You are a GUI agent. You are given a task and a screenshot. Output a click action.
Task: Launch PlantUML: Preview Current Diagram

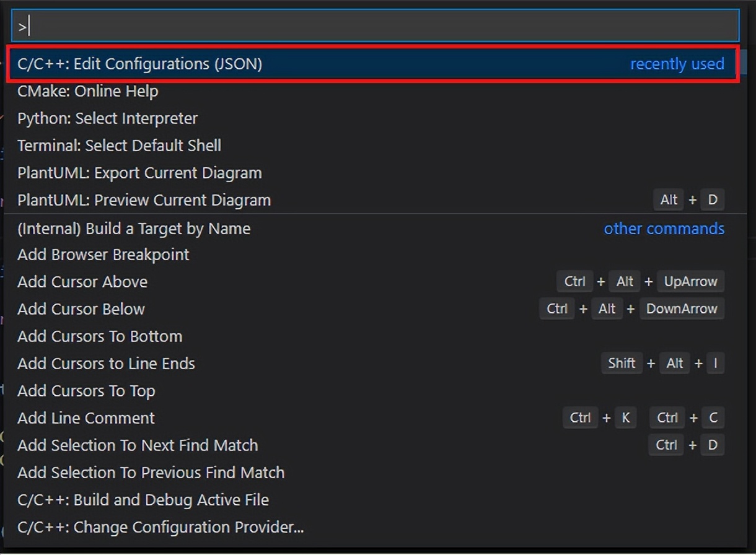click(x=144, y=200)
